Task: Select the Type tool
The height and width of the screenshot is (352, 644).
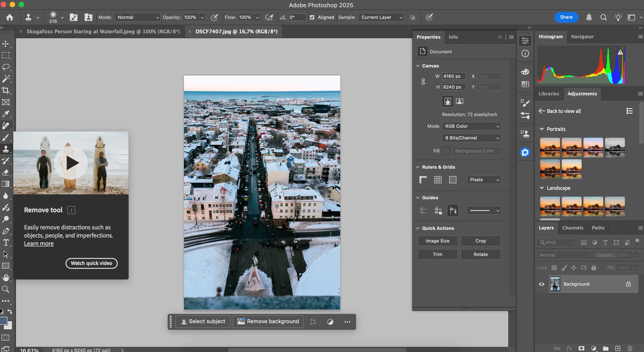Action: 6,242
